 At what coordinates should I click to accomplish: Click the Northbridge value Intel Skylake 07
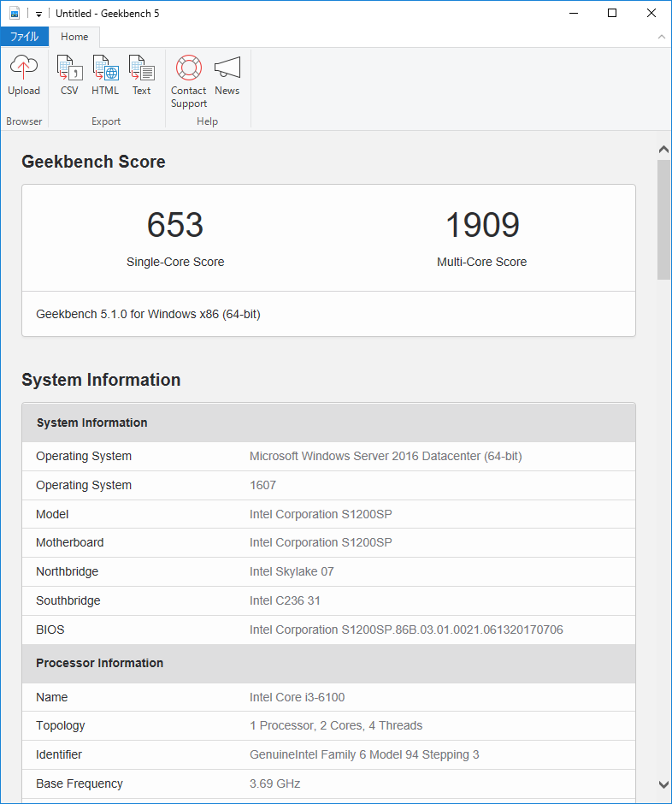click(292, 571)
